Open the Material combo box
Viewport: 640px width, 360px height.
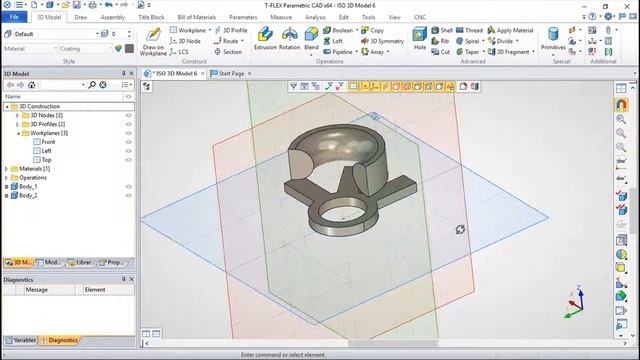[30, 49]
